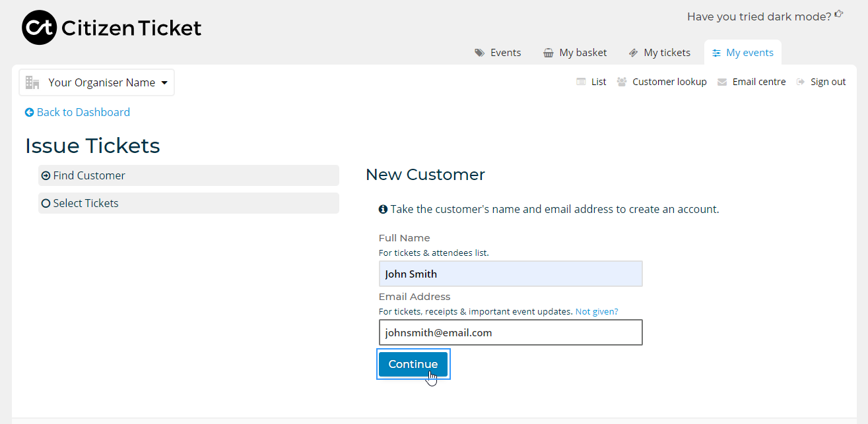Click the sliders icon beside My events
Viewport: 868px width, 424px height.
tap(717, 53)
